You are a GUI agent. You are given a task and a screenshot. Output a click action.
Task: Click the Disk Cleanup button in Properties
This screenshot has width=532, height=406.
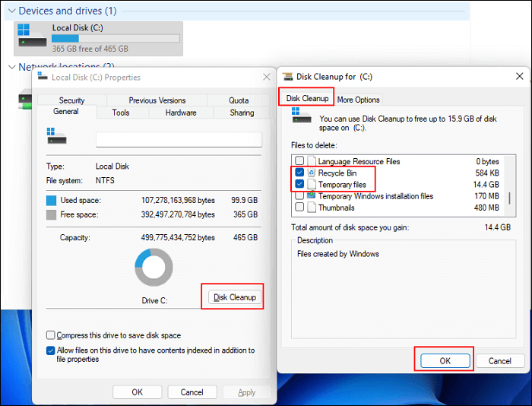coord(235,297)
